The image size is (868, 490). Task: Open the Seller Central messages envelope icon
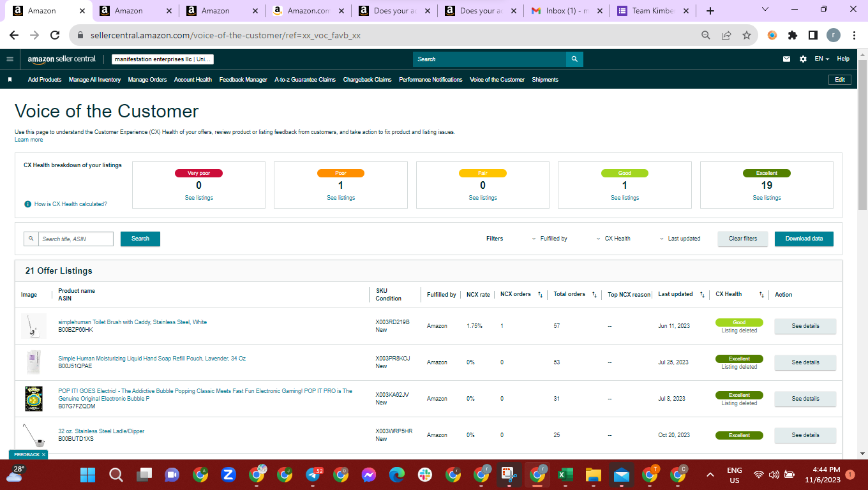[787, 59]
